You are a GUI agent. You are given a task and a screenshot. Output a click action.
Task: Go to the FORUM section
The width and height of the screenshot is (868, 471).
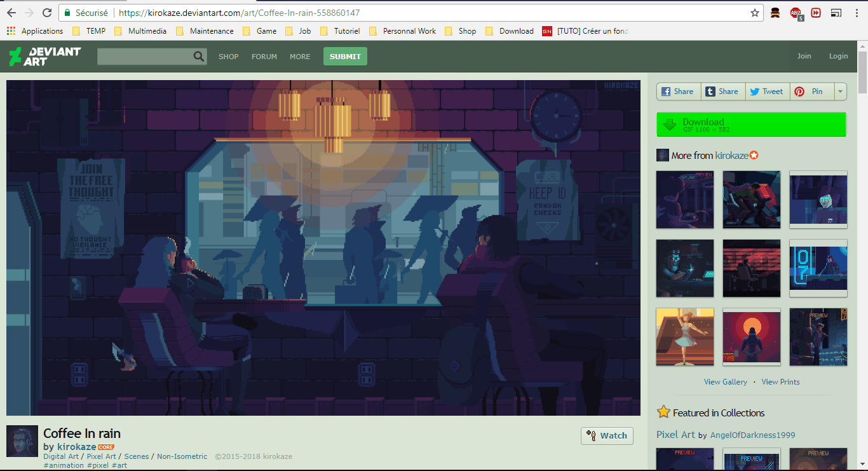264,57
